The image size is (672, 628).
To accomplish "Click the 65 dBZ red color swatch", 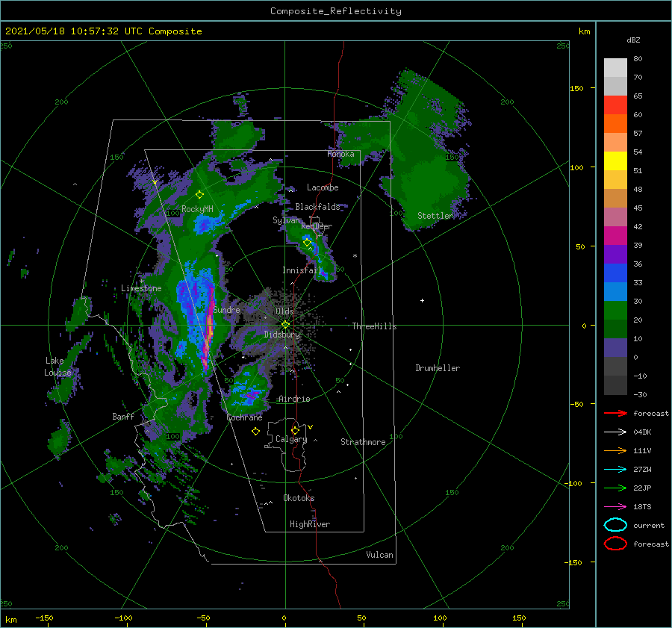I will 615,105.
